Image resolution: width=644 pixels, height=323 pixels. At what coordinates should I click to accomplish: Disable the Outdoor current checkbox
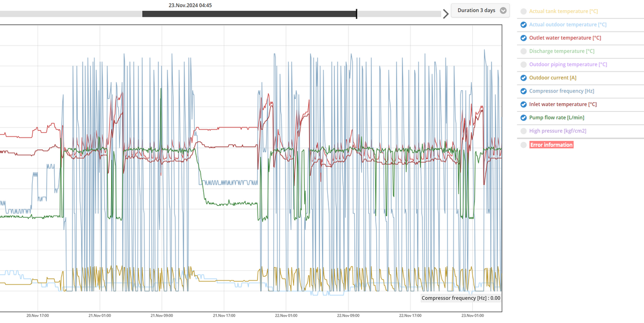(523, 78)
